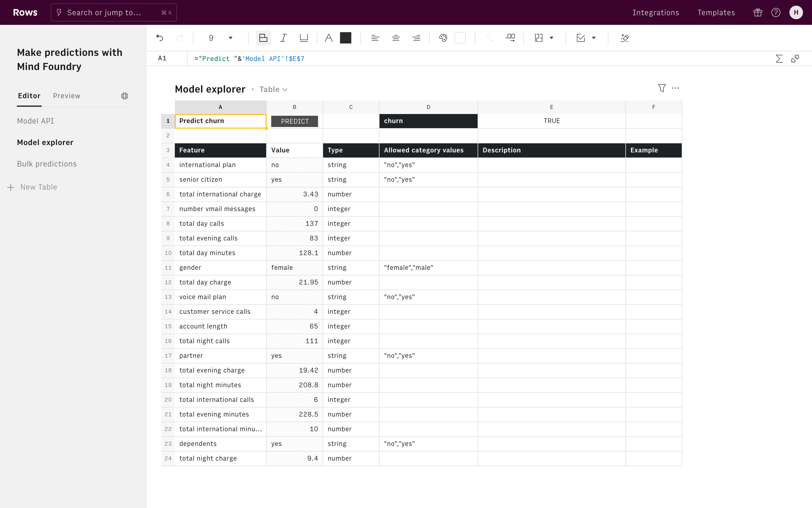Image resolution: width=812 pixels, height=508 pixels.
Task: Align text left
Action: (375, 38)
